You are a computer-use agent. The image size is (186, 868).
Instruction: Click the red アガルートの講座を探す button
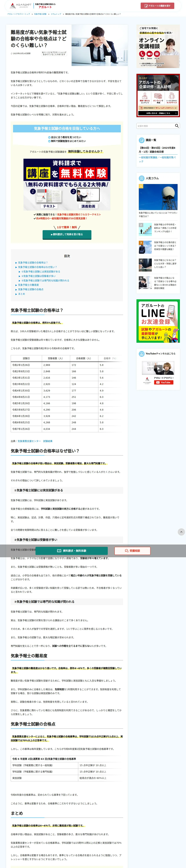157,6
